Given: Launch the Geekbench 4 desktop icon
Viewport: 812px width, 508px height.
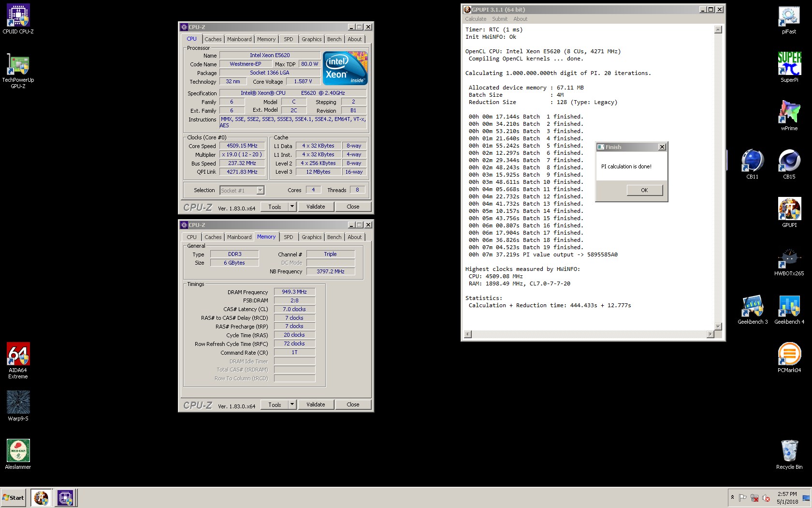Looking at the screenshot, I should (789, 310).
